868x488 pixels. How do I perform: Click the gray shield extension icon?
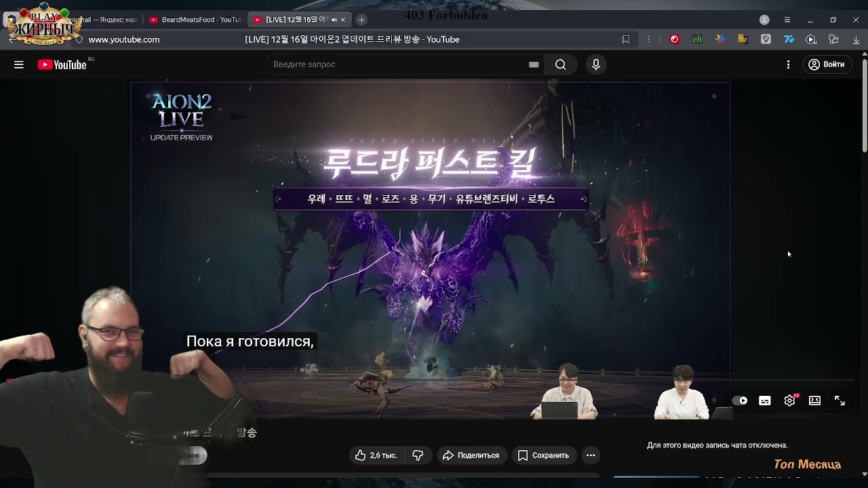[x=766, y=39]
